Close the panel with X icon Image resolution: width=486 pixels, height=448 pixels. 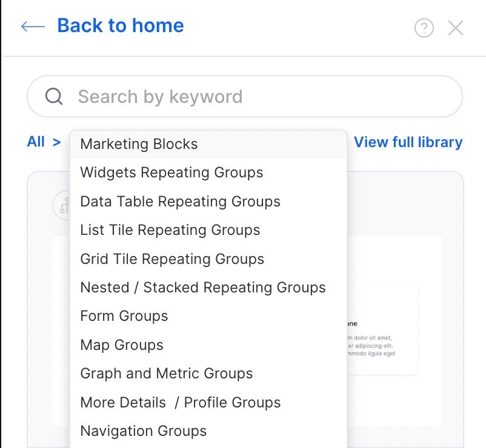click(x=456, y=28)
